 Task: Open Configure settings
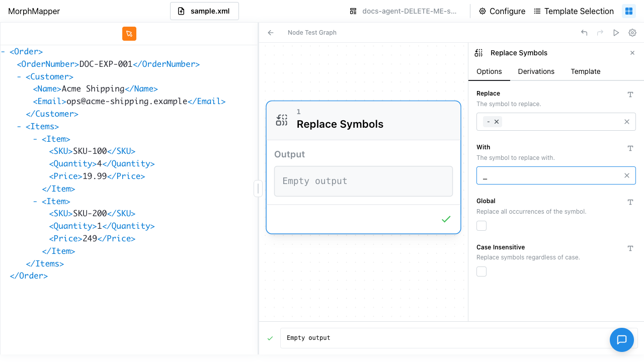click(x=502, y=11)
